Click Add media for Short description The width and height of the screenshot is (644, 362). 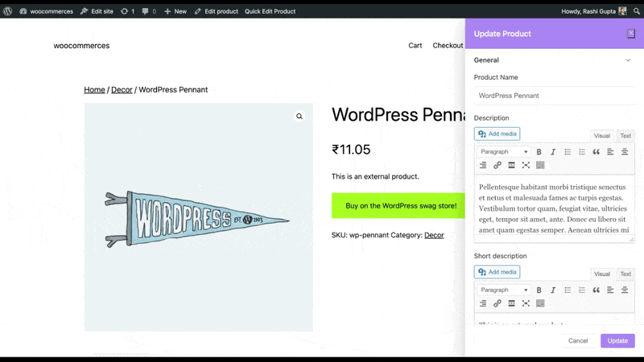[497, 272]
